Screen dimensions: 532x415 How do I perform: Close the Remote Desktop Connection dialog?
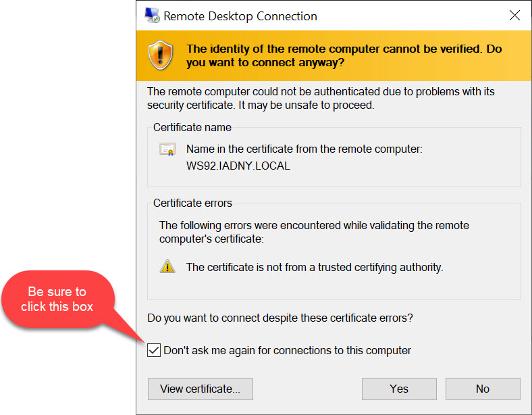pos(514,16)
